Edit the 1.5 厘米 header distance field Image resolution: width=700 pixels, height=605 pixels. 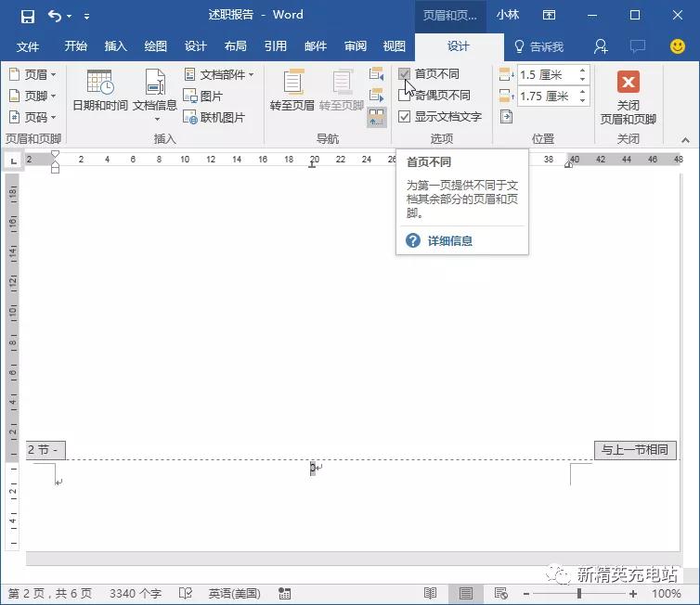(547, 74)
